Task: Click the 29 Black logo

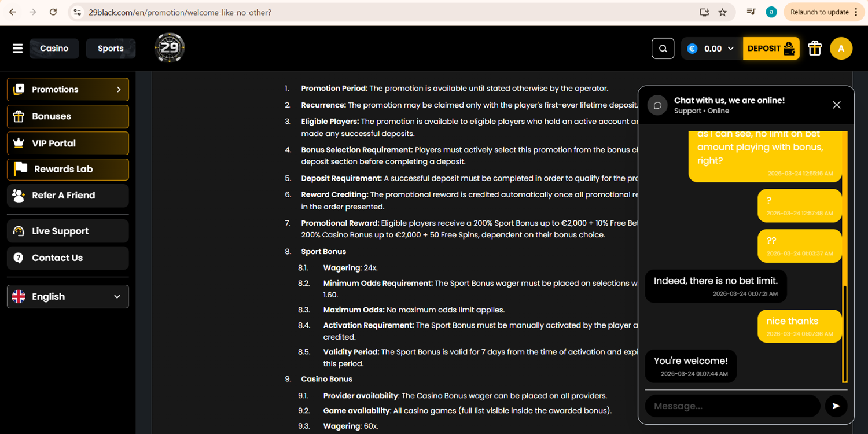Action: [170, 48]
